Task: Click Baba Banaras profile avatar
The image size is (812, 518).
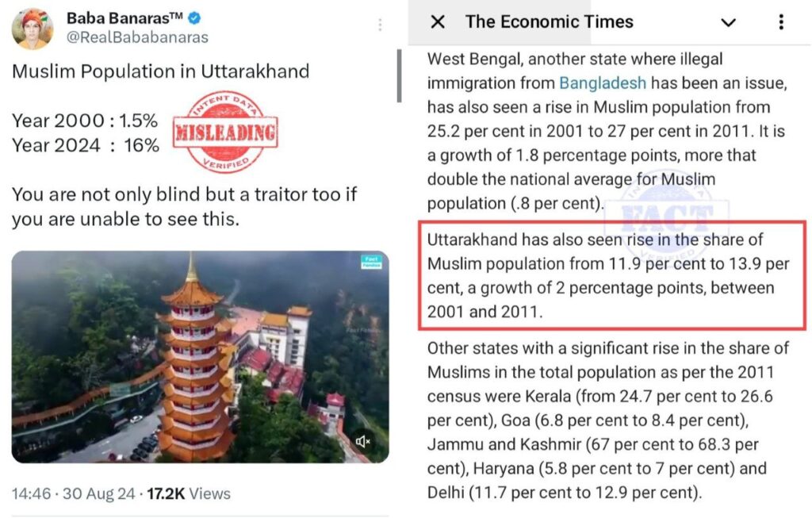Action: [x=32, y=29]
